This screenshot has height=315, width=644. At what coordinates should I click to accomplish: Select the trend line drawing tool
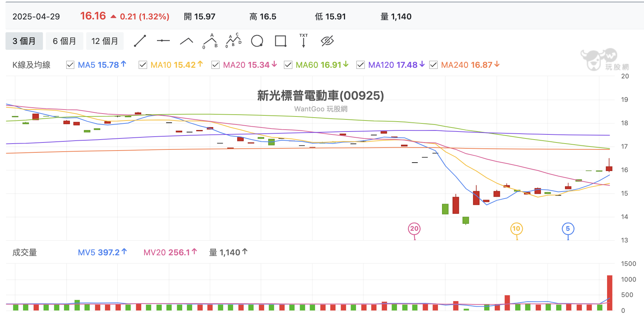click(x=140, y=41)
